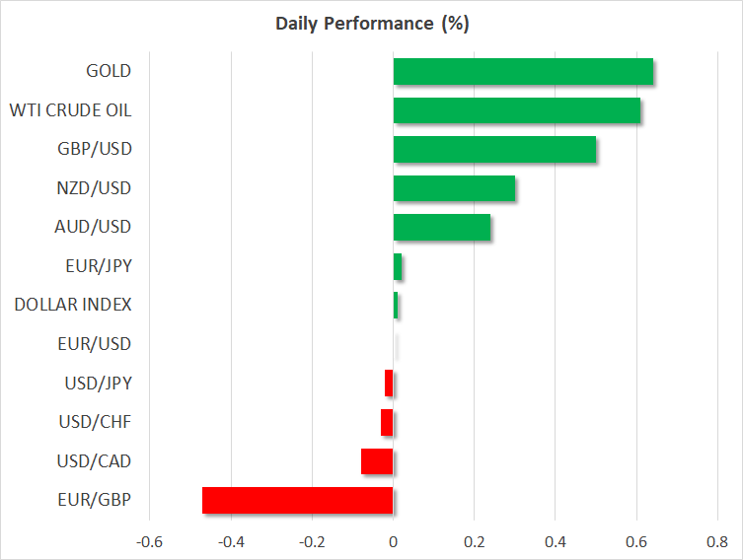Click the GOLD axis label
The width and height of the screenshot is (743, 560).
tap(109, 71)
